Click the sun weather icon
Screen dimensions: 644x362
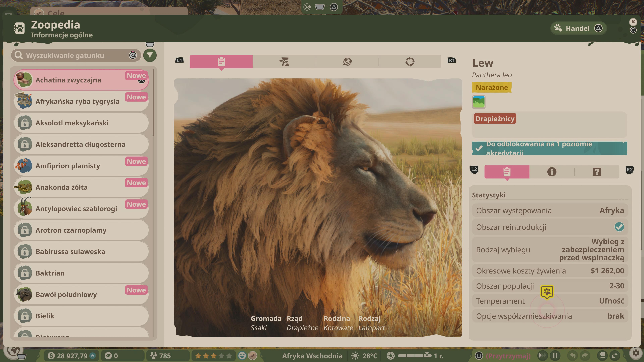355,355
